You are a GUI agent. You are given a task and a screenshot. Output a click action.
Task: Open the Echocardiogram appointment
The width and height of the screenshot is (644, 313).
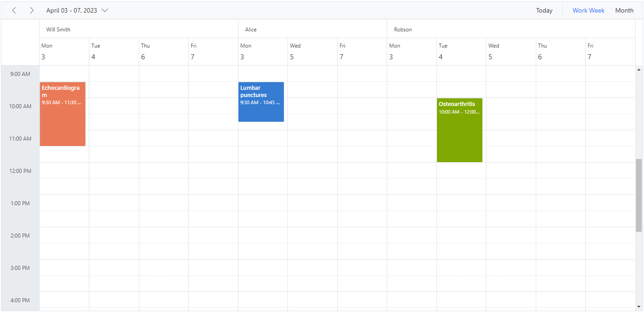coord(62,114)
